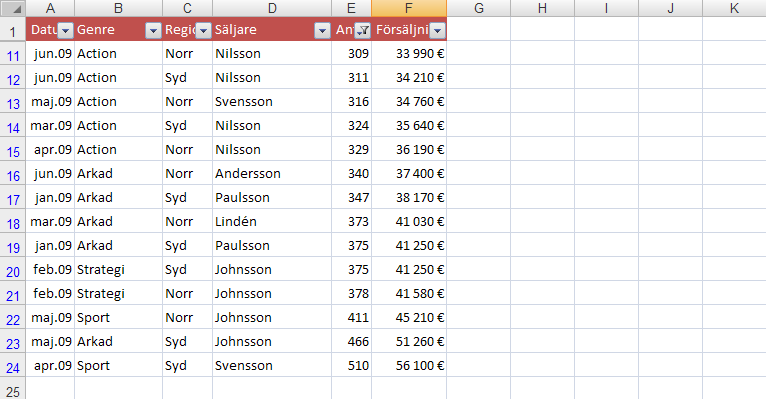Open the Genre column filter dropdown
766x399 pixels.
click(153, 30)
